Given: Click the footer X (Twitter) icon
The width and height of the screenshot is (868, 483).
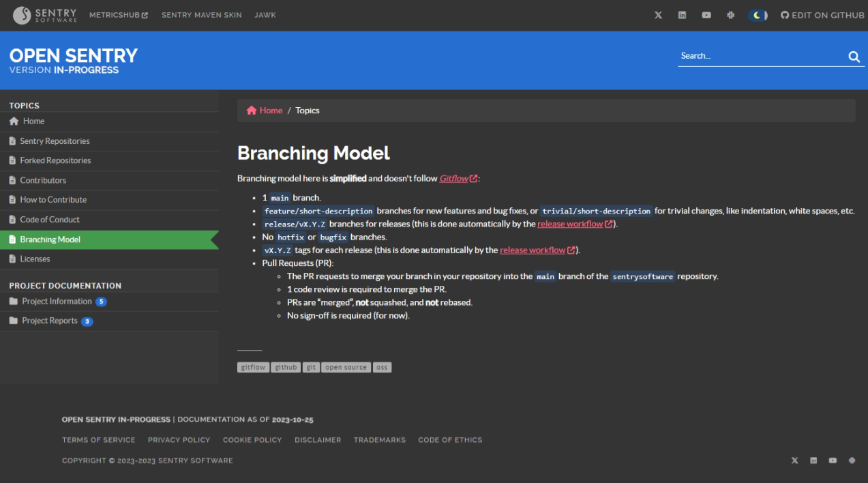Looking at the screenshot, I should pos(794,460).
